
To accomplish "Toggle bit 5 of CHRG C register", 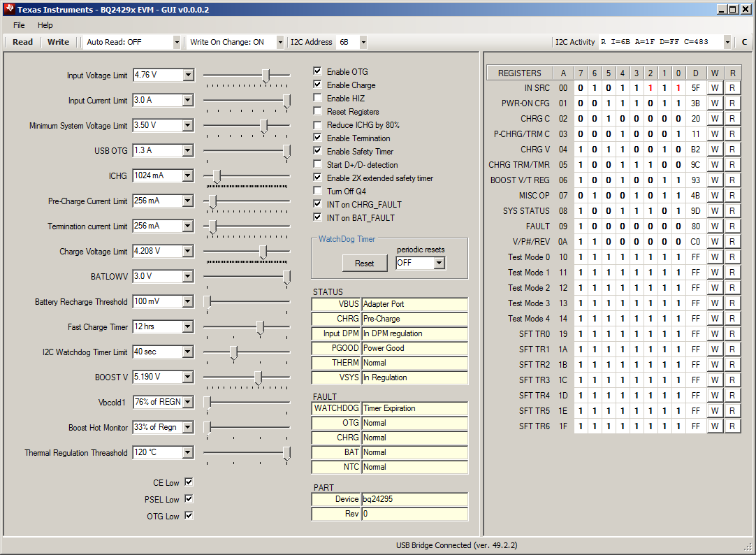I will coord(609,119).
